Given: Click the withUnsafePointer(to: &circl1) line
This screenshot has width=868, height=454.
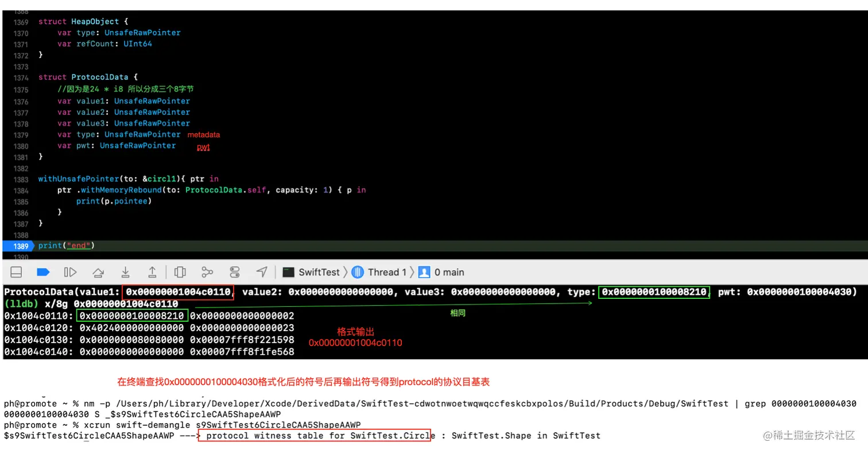Looking at the screenshot, I should (x=129, y=179).
